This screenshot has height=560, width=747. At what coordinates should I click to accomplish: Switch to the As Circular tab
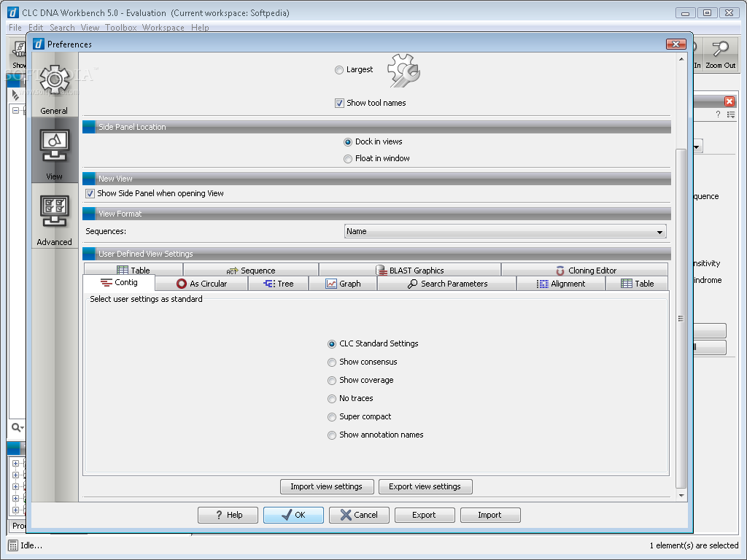point(201,284)
